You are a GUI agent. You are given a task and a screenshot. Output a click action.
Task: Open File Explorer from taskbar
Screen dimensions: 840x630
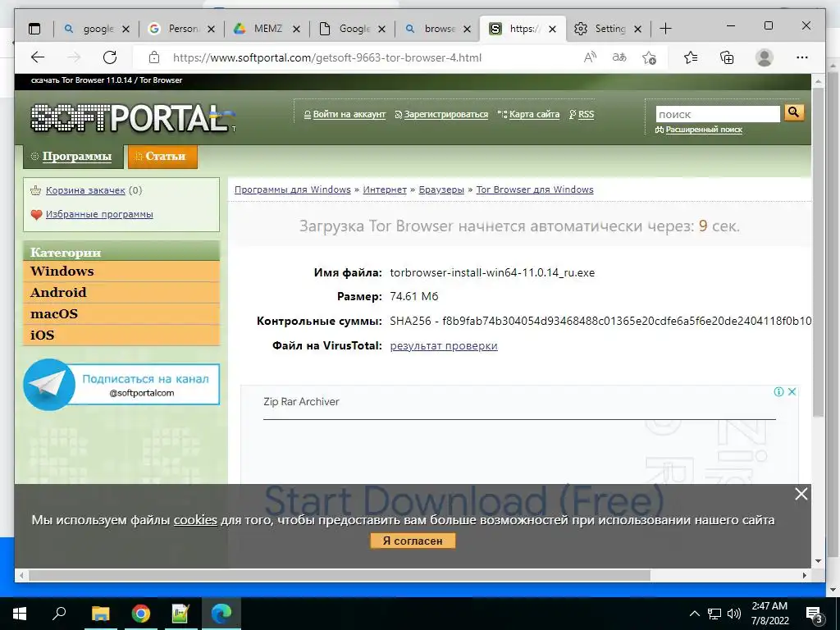pos(100,614)
